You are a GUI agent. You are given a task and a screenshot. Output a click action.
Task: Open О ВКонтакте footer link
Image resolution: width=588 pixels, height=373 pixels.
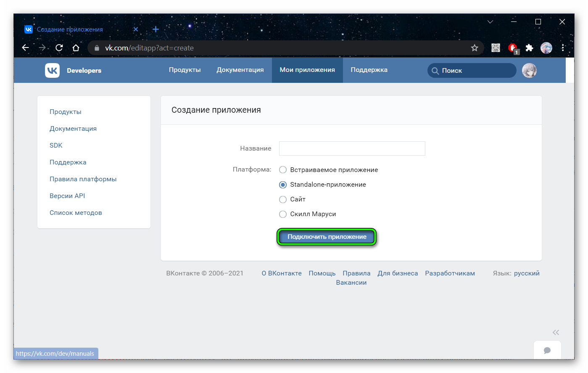[x=282, y=273]
